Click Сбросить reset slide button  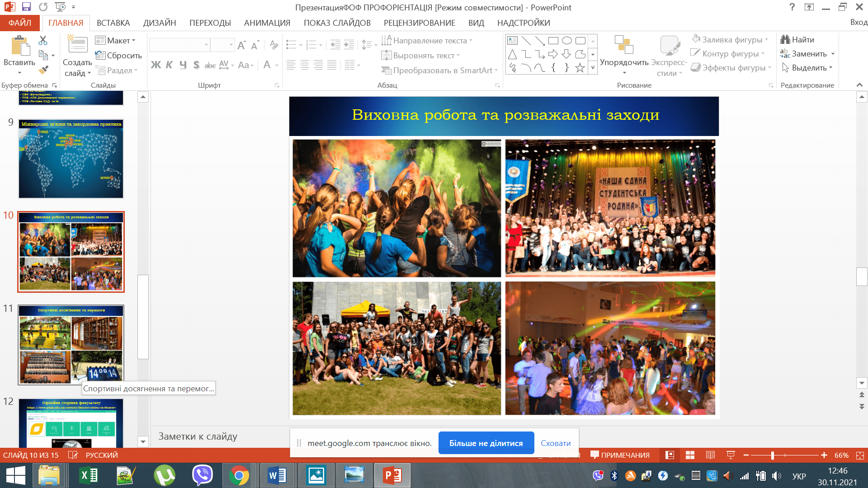click(x=118, y=56)
